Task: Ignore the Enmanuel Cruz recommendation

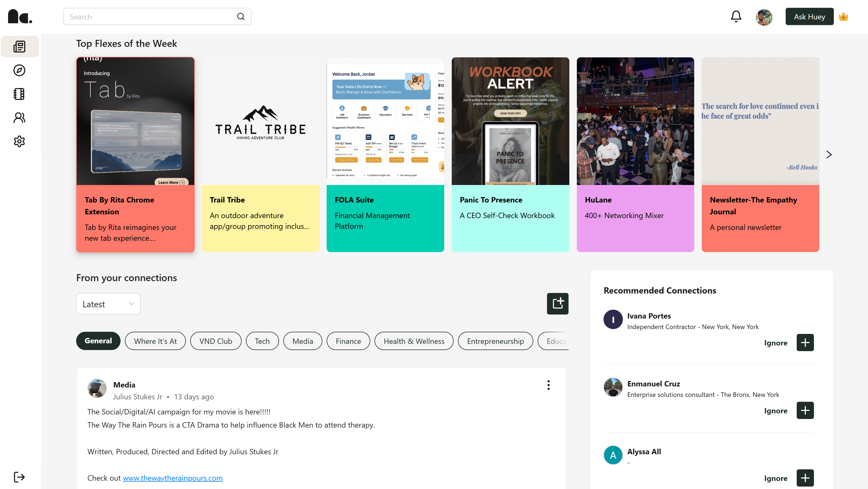Action: click(x=775, y=410)
